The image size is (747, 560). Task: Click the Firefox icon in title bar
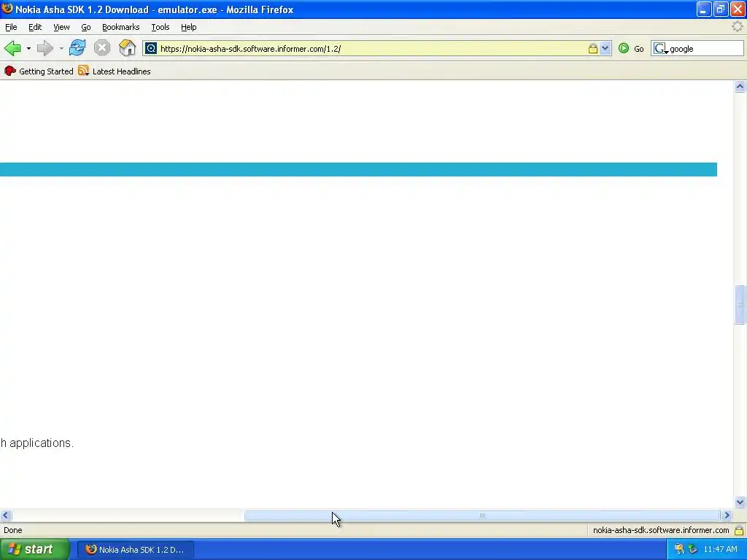[x=7, y=9]
